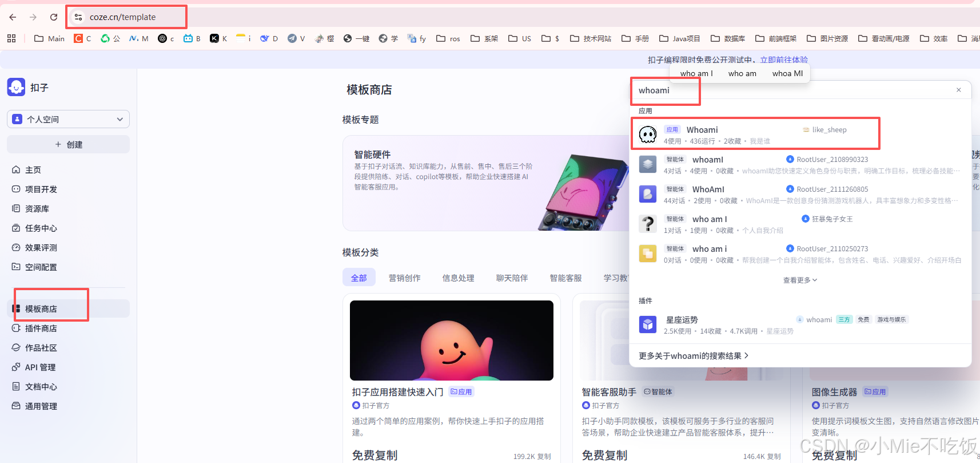This screenshot has height=463, width=980.
Task: Open the Java项目 bookmarks folder
Action: point(679,38)
